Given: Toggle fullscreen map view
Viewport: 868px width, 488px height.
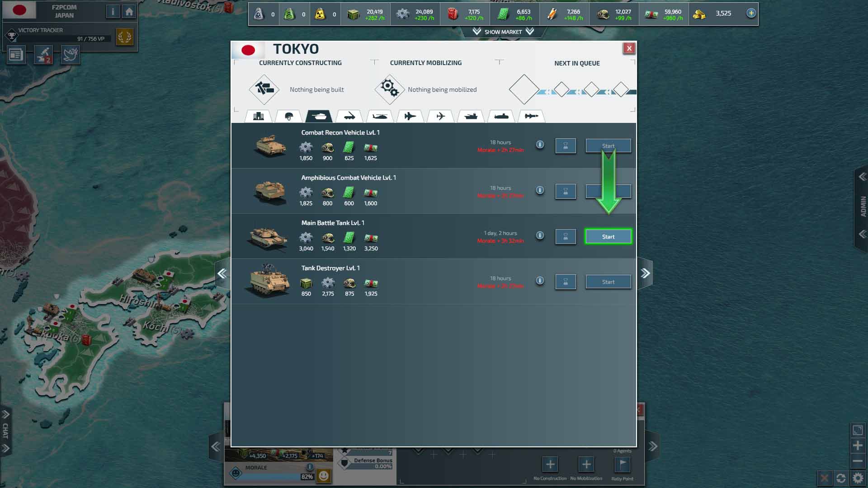Looking at the screenshot, I should click(858, 430).
